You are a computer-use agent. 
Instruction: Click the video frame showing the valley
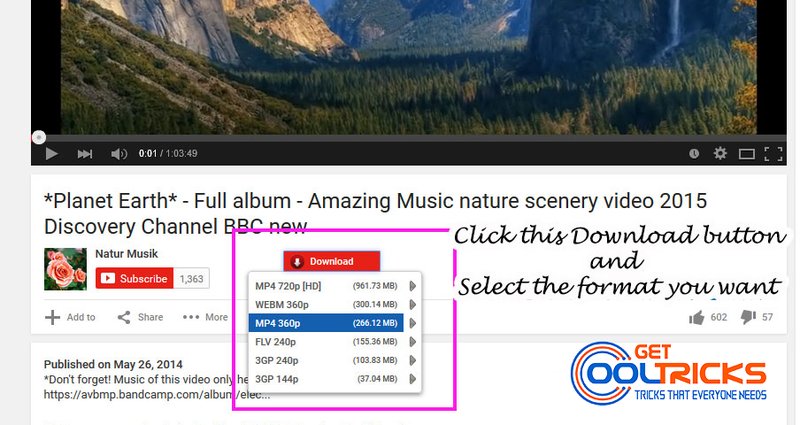point(408,66)
